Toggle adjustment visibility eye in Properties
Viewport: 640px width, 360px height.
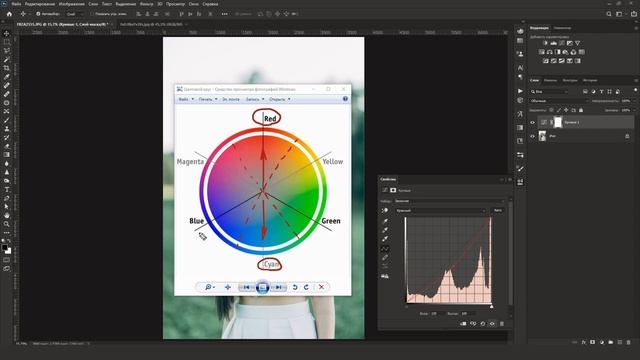[492, 324]
